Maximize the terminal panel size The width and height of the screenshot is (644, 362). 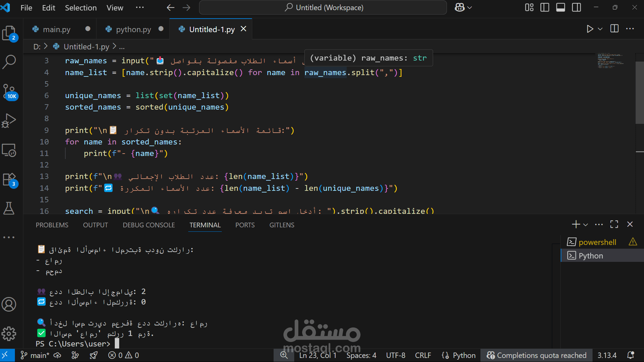pos(614,224)
